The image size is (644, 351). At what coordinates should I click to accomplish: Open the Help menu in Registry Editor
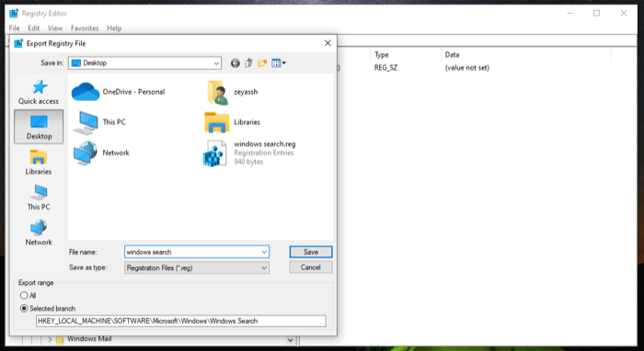coord(114,28)
